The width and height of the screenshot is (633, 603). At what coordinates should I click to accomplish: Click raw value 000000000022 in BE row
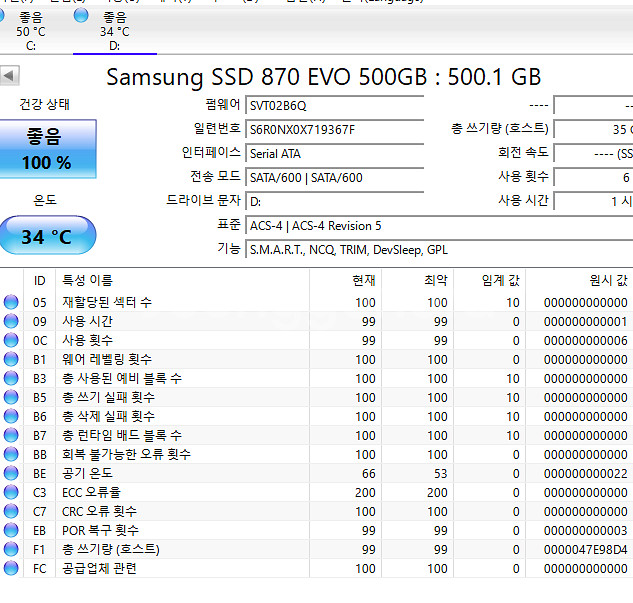coord(585,473)
